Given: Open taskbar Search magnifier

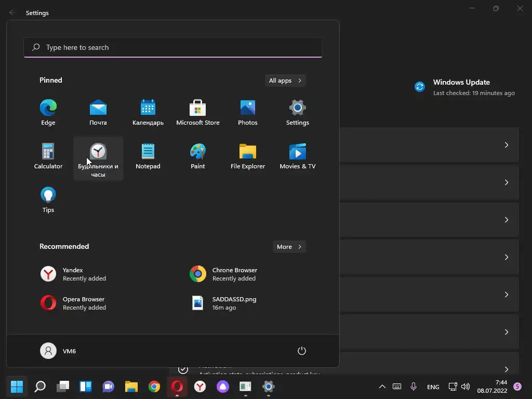Looking at the screenshot, I should pyautogui.click(x=40, y=387).
